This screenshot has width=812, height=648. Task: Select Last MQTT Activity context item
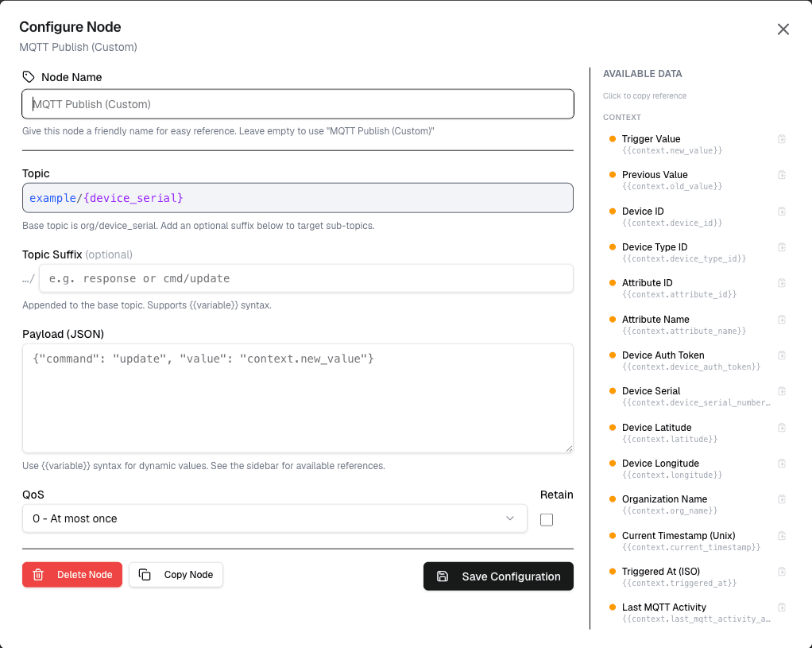(x=697, y=612)
